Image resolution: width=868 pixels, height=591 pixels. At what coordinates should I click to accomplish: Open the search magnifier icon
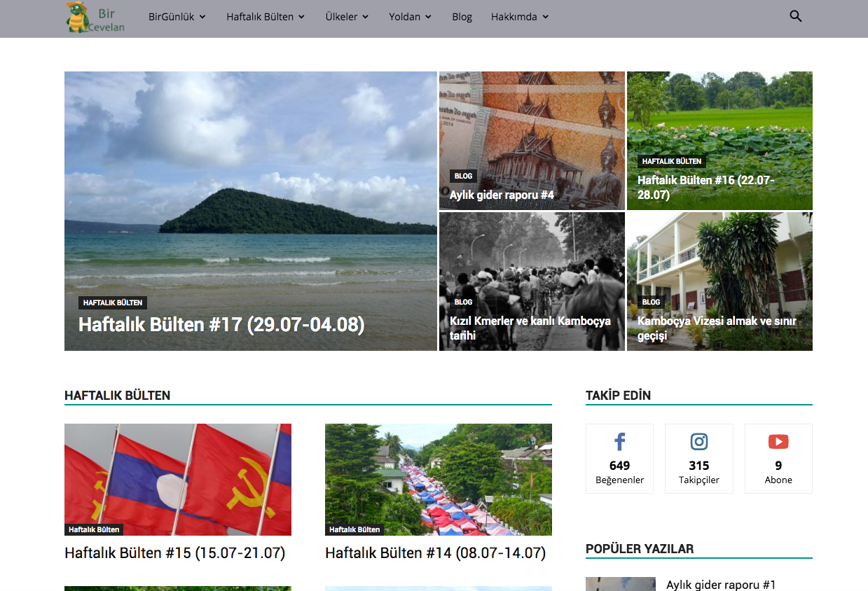(x=795, y=16)
